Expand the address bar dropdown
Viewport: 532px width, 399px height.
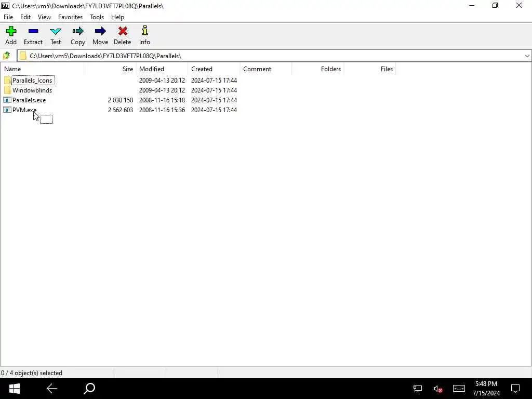pos(527,56)
